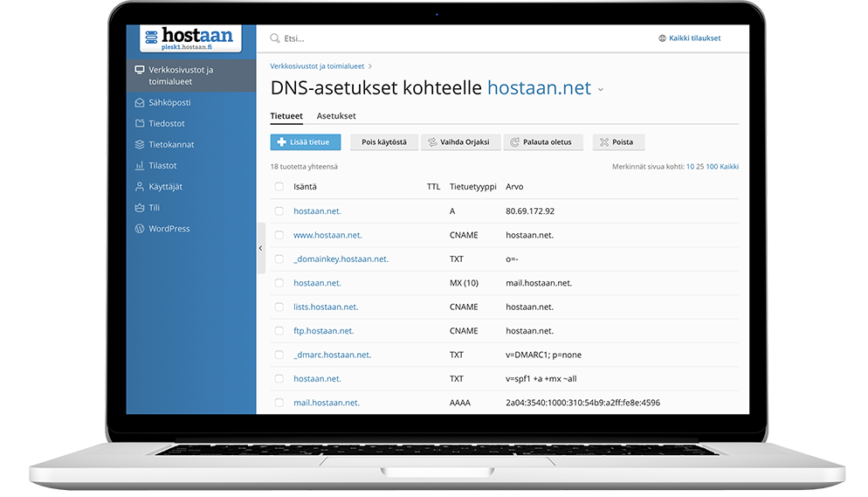Click the envelope icon for Sähköposti
The height and width of the screenshot is (497, 868).
coord(140,102)
